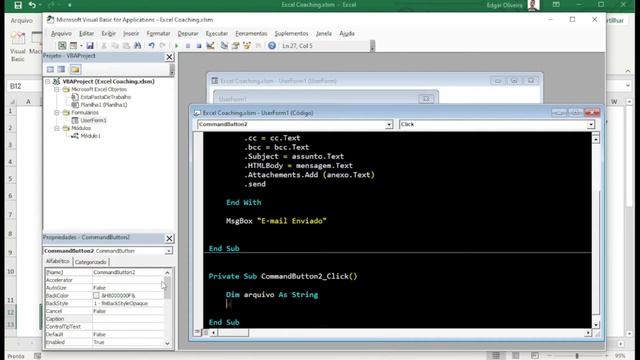Click the Insert UserForm toolbar icon
The height and width of the screenshot is (360, 640).
pos(73,46)
